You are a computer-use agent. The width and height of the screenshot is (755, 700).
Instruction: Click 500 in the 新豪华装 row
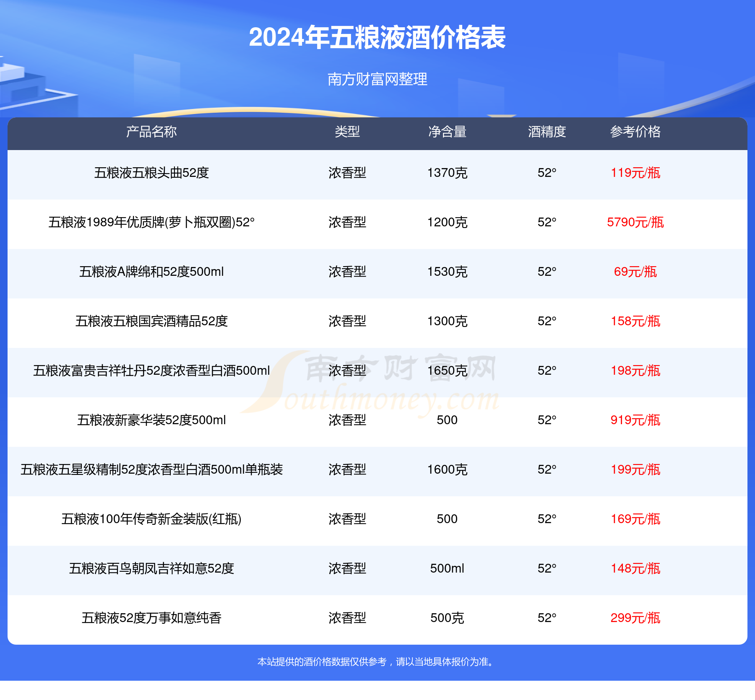click(x=447, y=420)
